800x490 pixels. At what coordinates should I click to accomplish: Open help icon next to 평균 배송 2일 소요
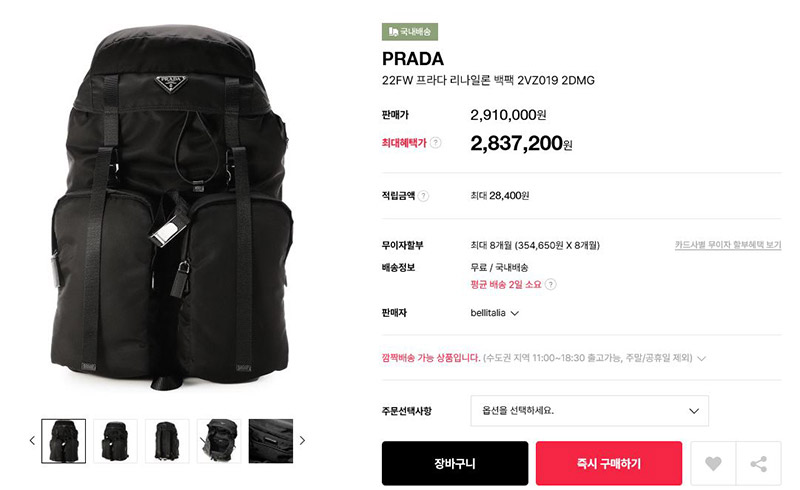tap(551, 285)
